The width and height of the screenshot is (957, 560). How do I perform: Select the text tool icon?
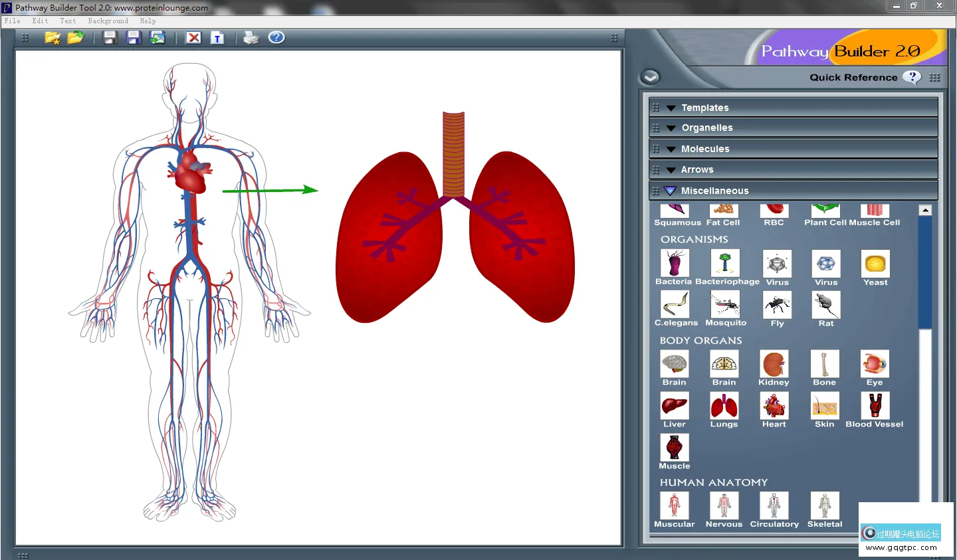(x=217, y=38)
